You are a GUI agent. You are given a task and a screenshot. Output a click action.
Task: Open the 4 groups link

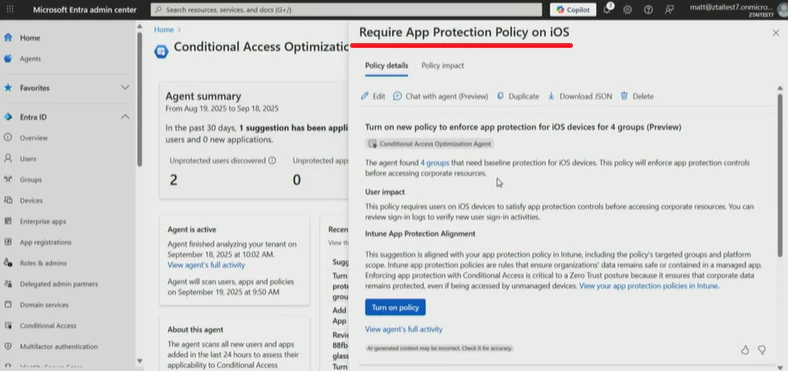(435, 163)
